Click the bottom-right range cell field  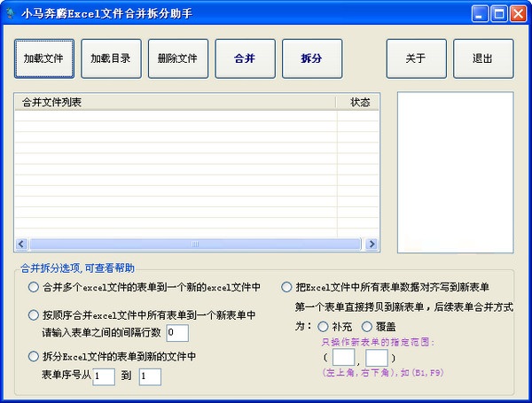click(377, 357)
